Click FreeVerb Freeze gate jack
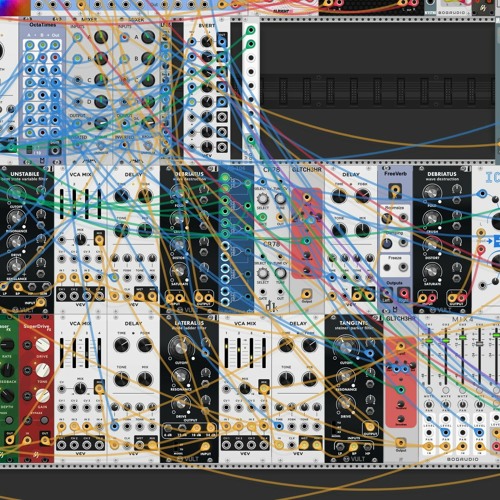Viewport: 500px width, 500px height. pos(403,267)
